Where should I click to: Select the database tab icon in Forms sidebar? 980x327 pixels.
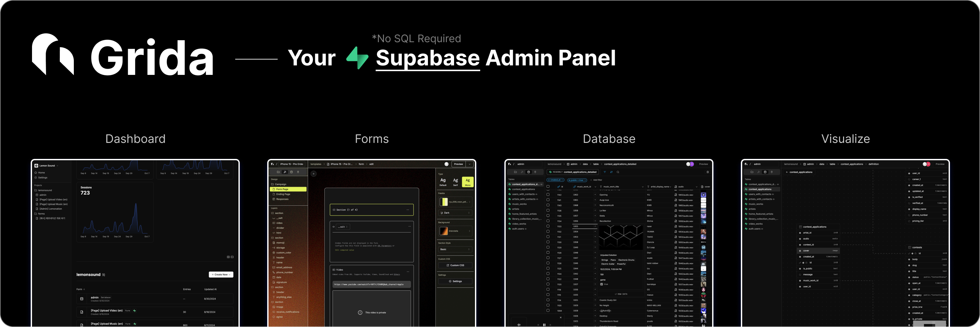291,172
